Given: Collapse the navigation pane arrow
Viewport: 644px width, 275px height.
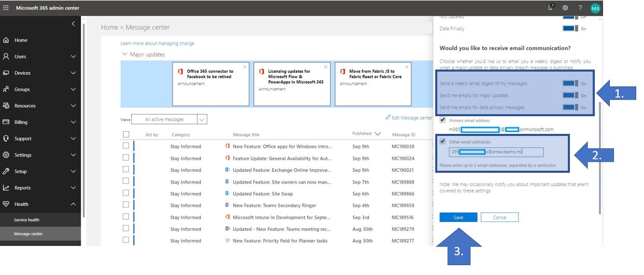Looking at the screenshot, I should (x=73, y=24).
